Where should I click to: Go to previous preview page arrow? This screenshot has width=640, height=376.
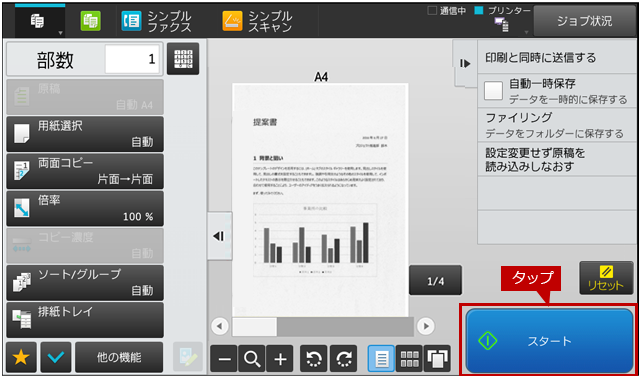pos(220,326)
